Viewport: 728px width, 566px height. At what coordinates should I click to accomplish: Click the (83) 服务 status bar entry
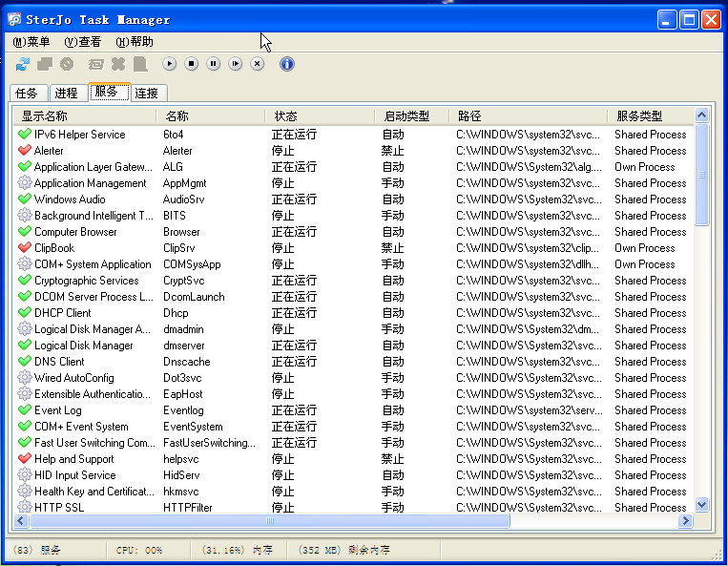[36, 550]
